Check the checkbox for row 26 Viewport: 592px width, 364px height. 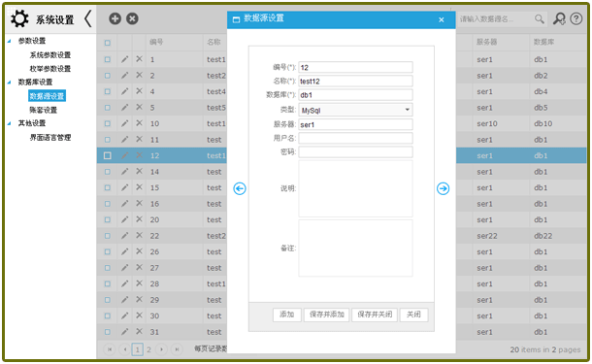coord(108,251)
